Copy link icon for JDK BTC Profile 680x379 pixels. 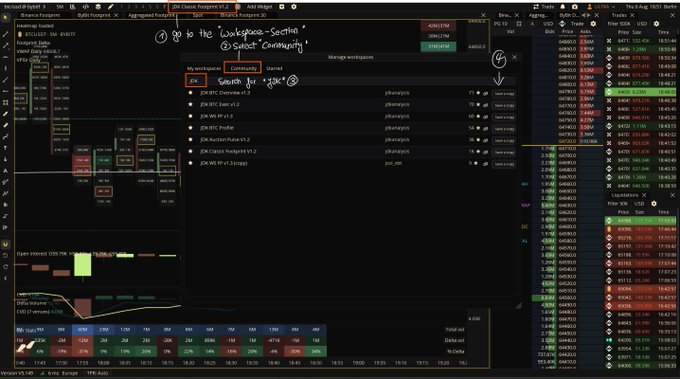[486, 128]
